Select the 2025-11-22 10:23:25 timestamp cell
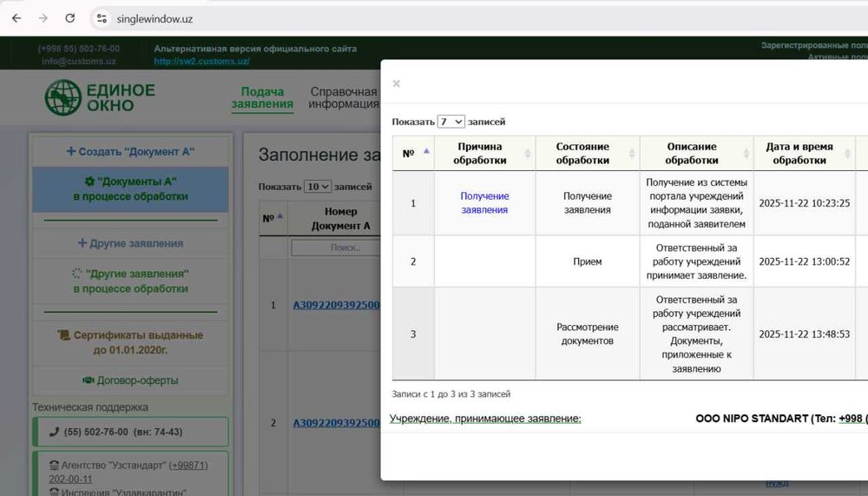868x496 pixels. click(x=804, y=203)
